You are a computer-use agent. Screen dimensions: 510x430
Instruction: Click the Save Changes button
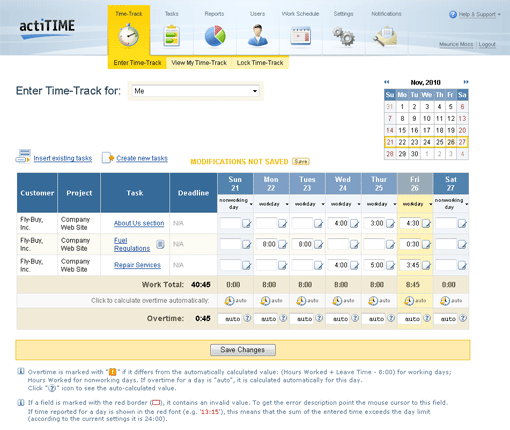(243, 350)
